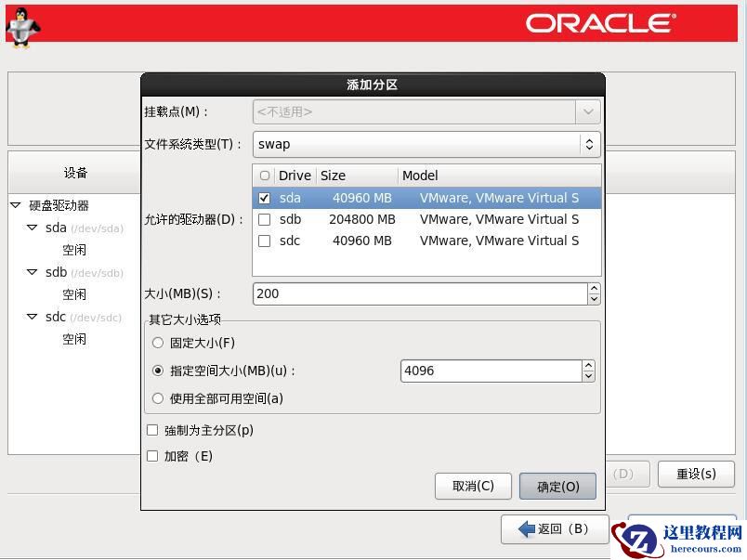Check the sdb drive checkbox

265,219
